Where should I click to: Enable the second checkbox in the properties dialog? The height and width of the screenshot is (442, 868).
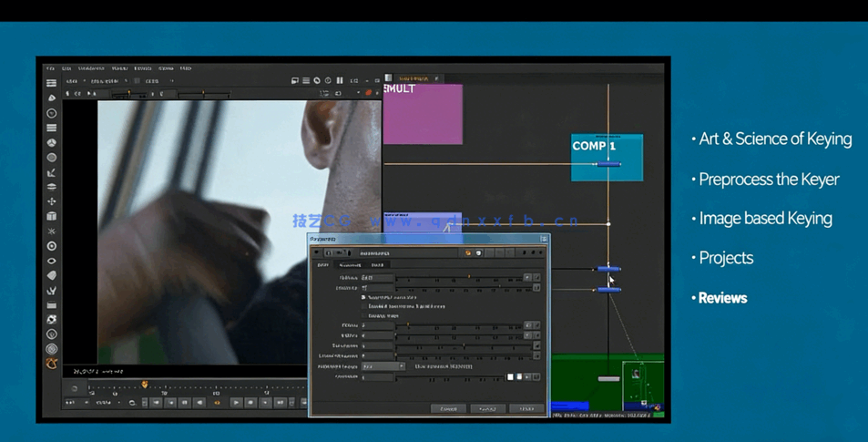(x=363, y=306)
